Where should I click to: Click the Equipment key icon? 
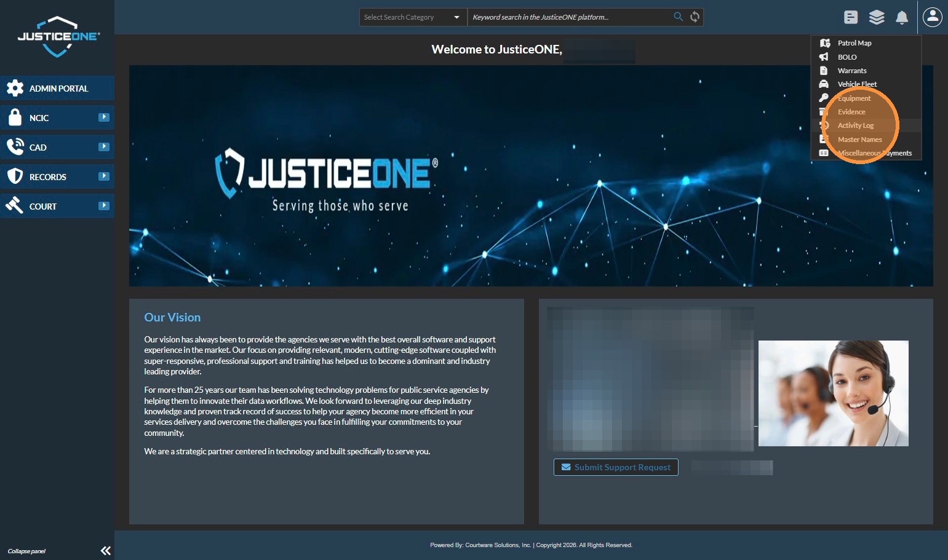(824, 98)
